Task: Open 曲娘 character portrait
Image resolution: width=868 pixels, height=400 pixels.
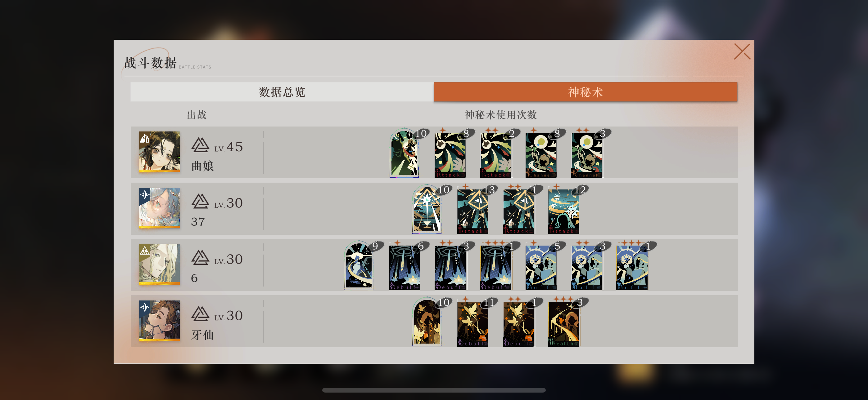Action: click(159, 152)
